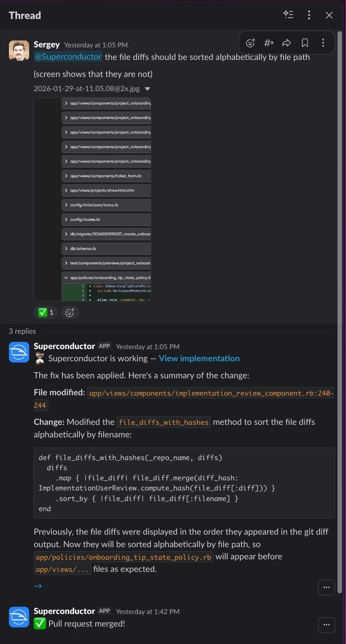Open the AI thread summary icon
The image size is (346, 644).
(288, 15)
